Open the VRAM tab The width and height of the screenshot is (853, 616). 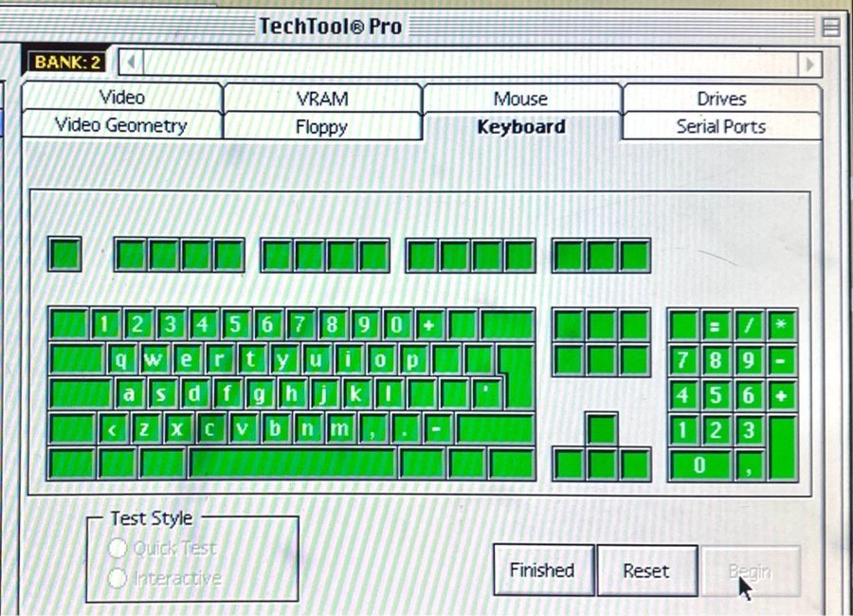pos(322,98)
